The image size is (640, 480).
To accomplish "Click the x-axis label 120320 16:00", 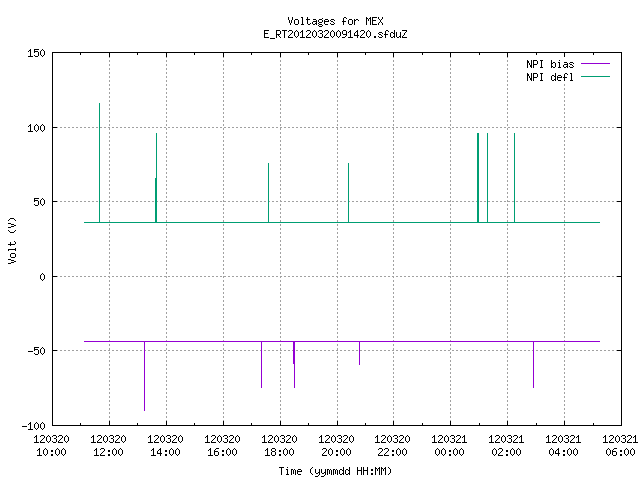I will coord(222,446).
